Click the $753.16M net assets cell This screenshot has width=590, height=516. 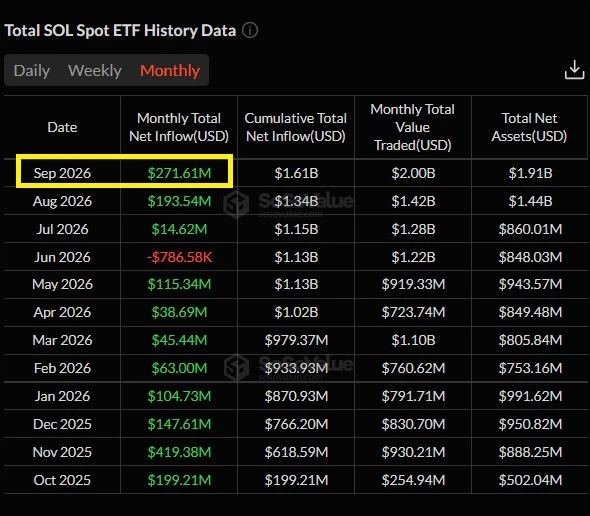coord(530,368)
